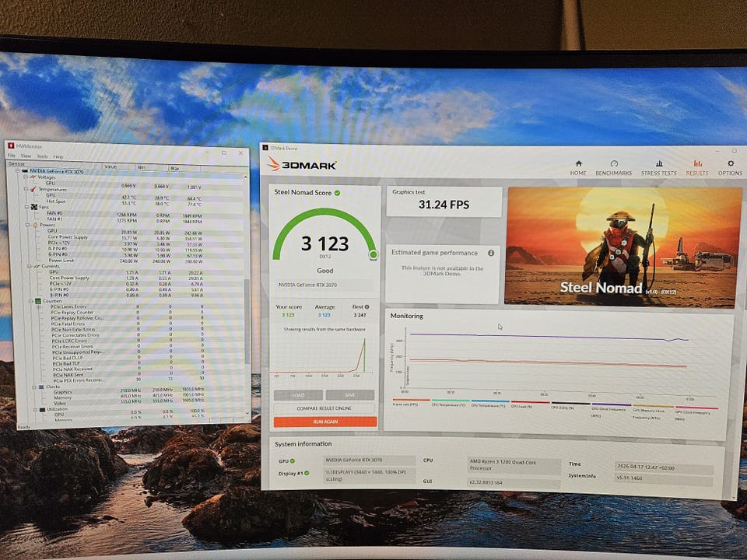Click the Voltages lightning icon in HWMonitor

coord(33,177)
